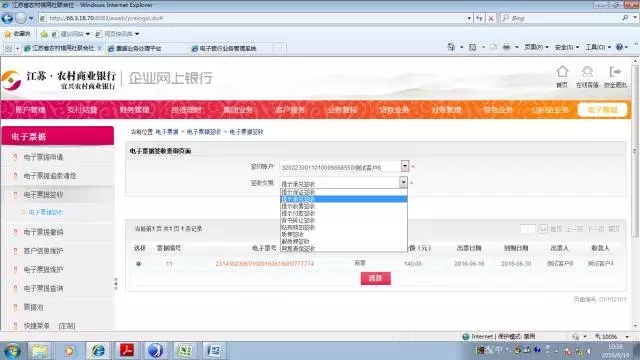Click the page number input in pagination
The image size is (640, 360).
pyautogui.click(x=528, y=229)
